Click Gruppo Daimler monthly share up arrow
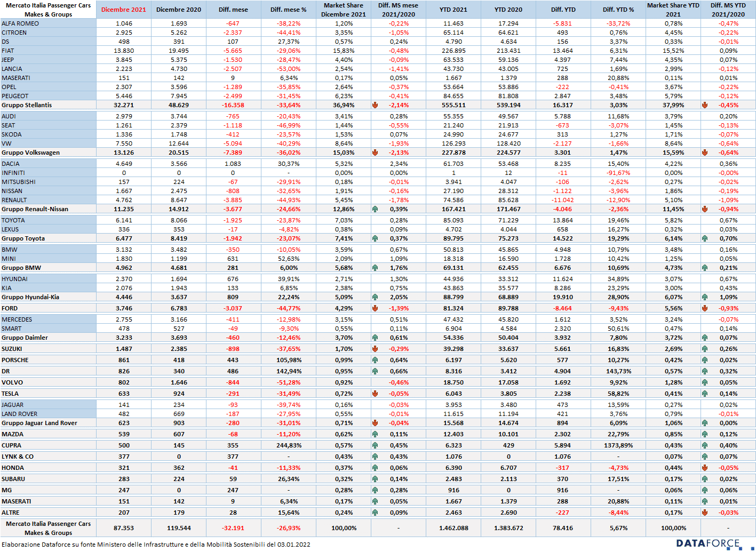This screenshot has width=756, height=552. coord(375,338)
